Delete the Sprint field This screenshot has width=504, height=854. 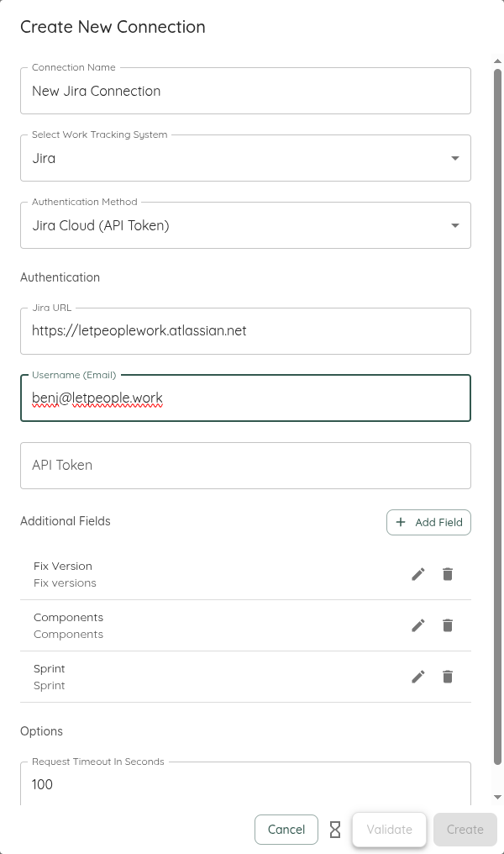(x=447, y=677)
